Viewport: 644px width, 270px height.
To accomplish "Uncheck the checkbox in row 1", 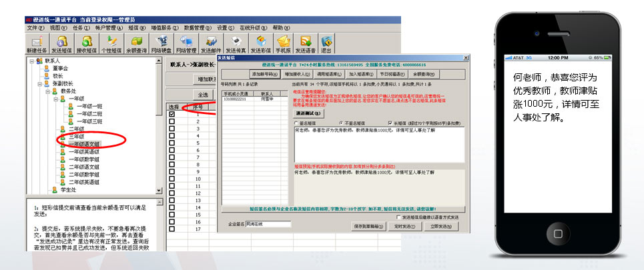I will (172, 115).
